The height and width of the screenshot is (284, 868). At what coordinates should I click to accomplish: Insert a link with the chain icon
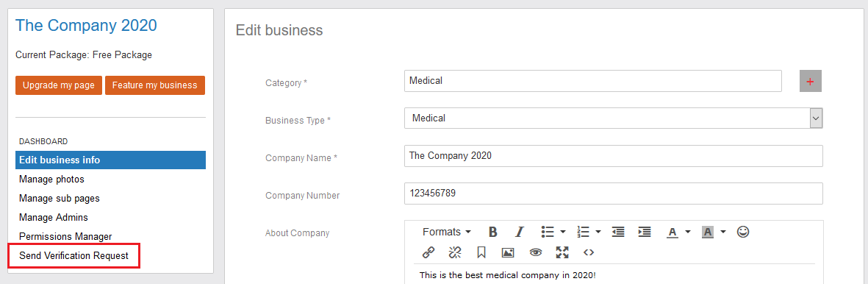coord(428,253)
